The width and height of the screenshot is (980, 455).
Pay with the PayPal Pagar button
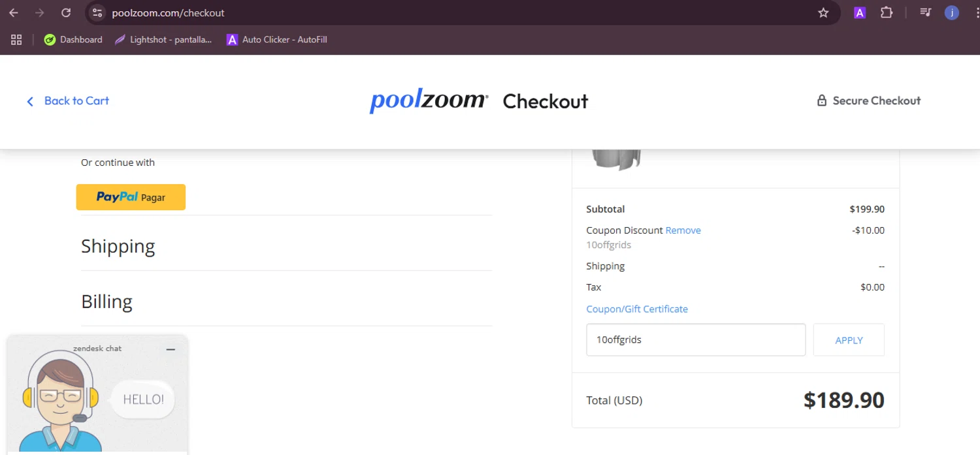click(131, 197)
